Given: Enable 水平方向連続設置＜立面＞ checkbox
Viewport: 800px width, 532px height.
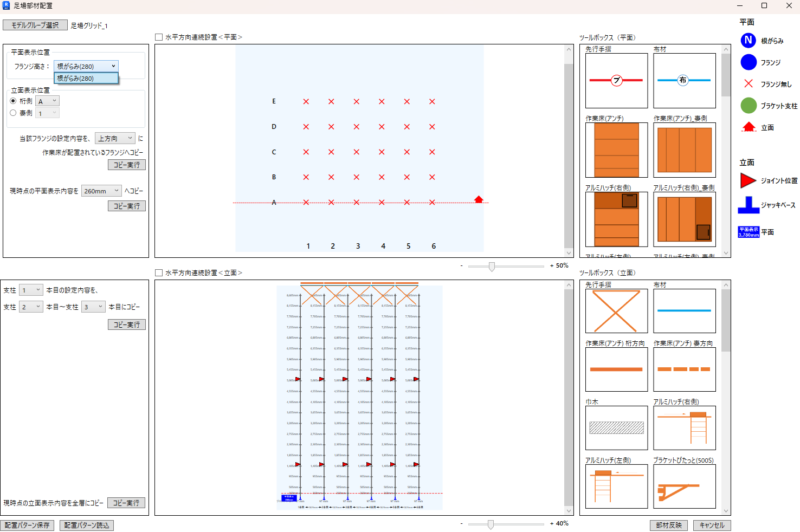Looking at the screenshot, I should (x=159, y=273).
